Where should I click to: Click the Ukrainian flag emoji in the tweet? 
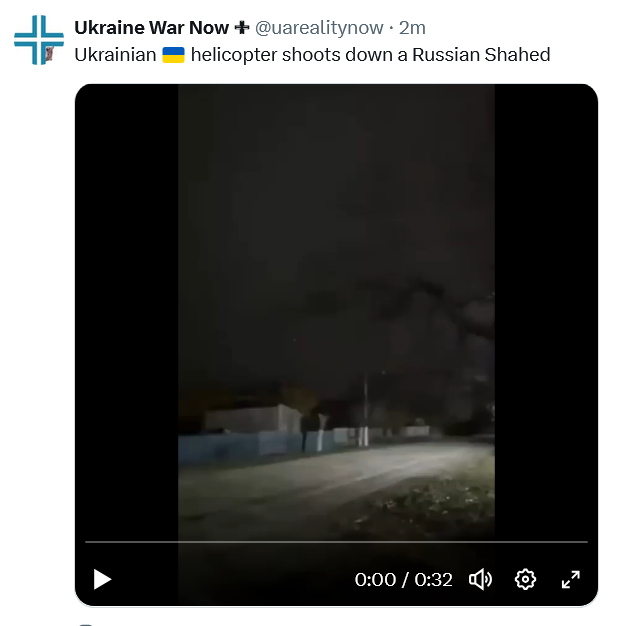[173, 55]
